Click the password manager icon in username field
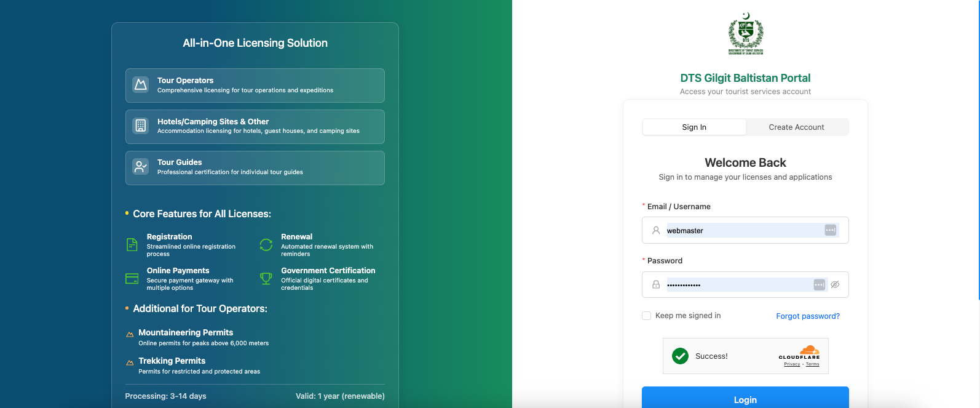The height and width of the screenshot is (408, 980). [830, 230]
